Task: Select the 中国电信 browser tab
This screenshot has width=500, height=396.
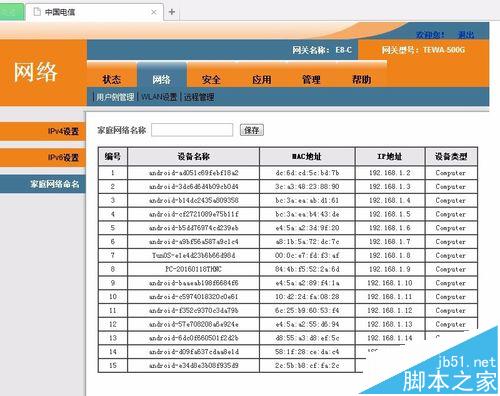Action: (94, 12)
